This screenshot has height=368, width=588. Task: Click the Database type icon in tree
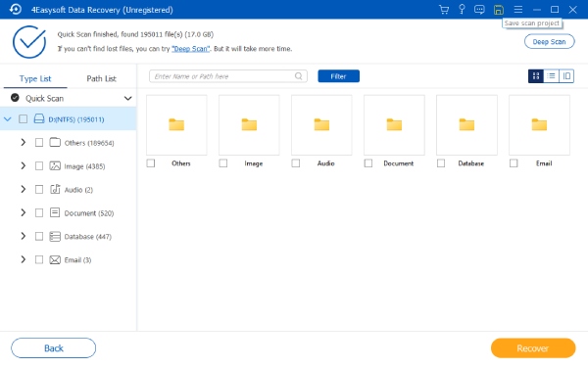pyautogui.click(x=55, y=236)
